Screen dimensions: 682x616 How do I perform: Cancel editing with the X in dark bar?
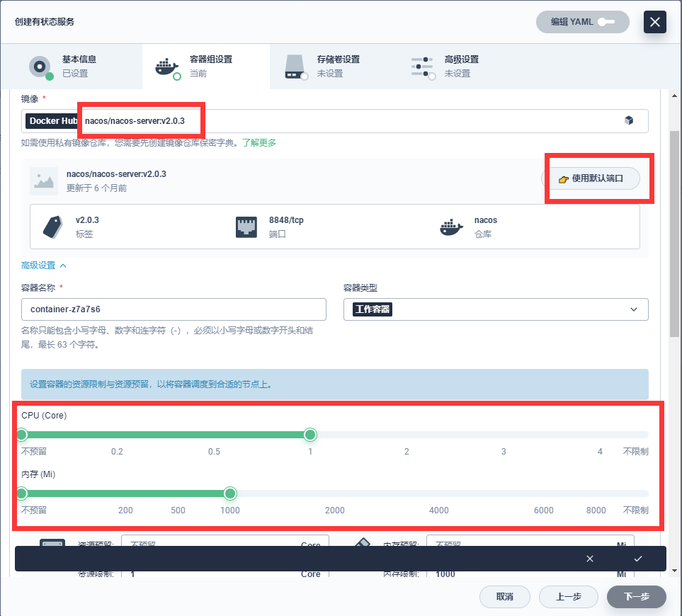[x=590, y=559]
